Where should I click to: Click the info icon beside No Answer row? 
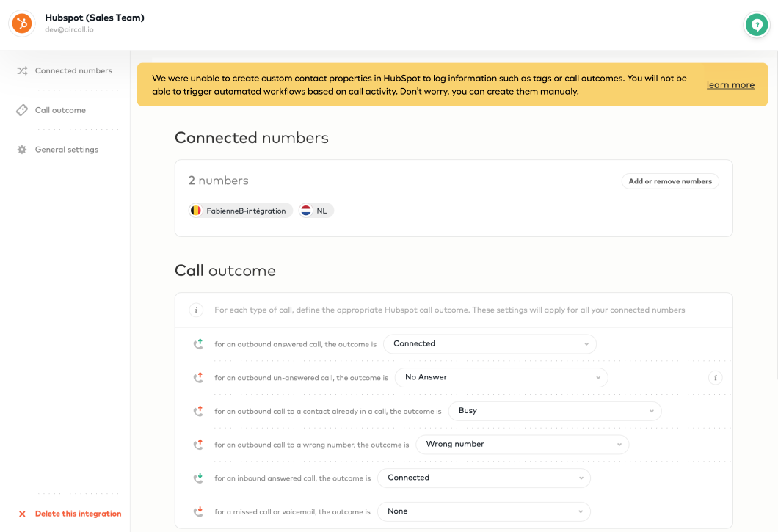pos(716,378)
